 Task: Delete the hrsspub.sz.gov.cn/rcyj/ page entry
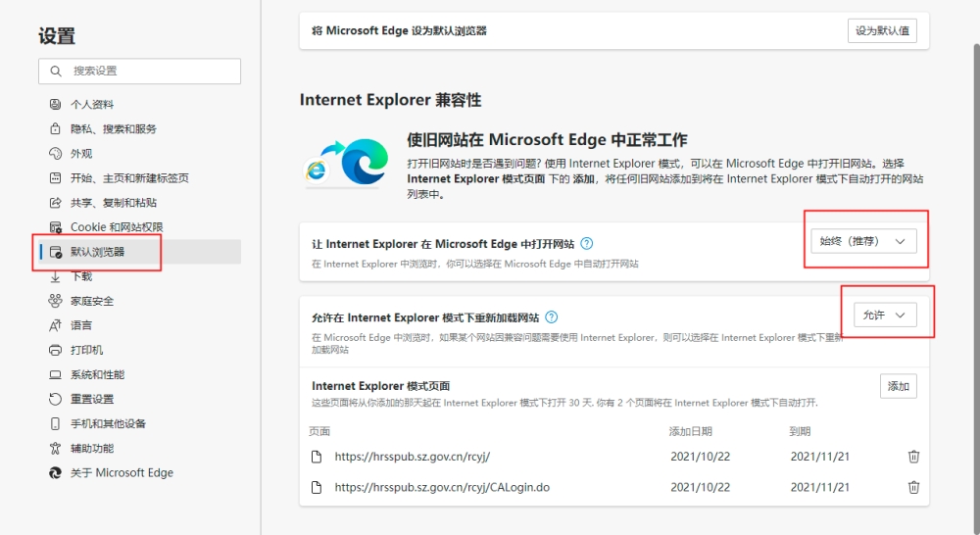tap(913, 457)
